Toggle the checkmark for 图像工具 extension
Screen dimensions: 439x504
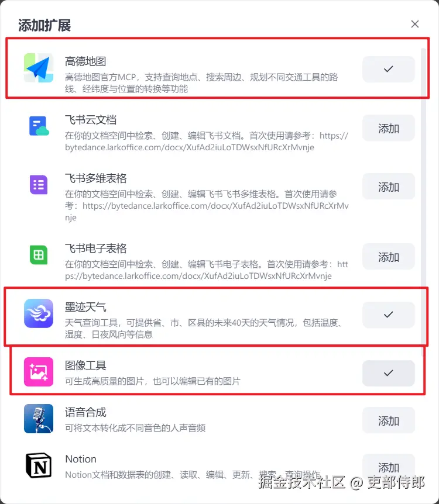click(389, 373)
